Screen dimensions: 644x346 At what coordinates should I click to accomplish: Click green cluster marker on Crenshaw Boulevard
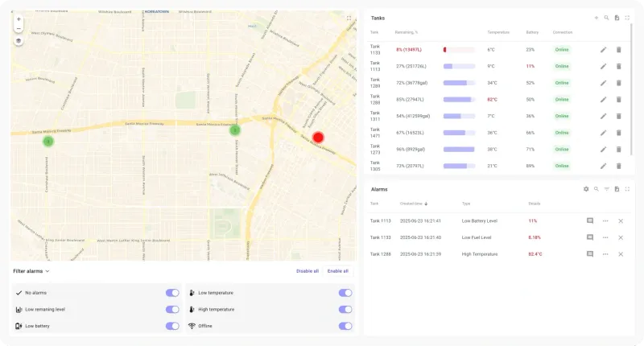click(48, 142)
